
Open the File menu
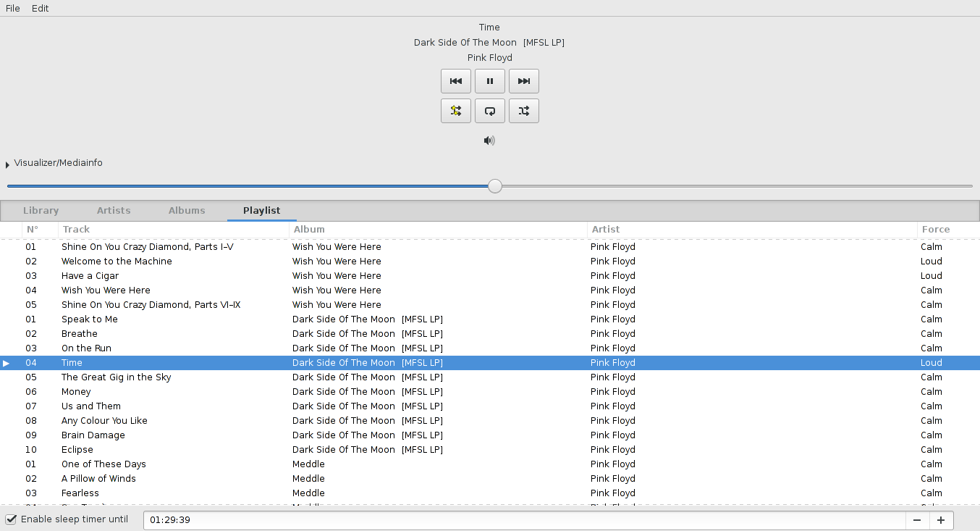tap(13, 8)
